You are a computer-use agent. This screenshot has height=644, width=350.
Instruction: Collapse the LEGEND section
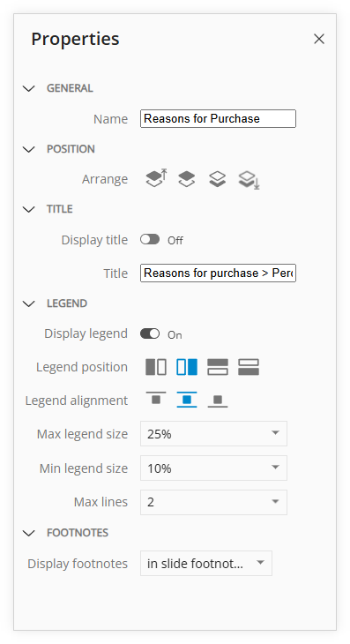click(x=29, y=303)
